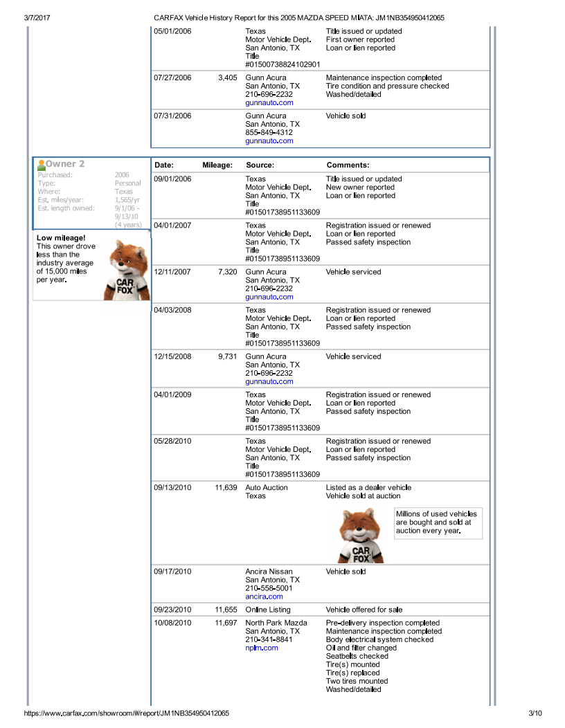Select the mileage value 11,639
The height and width of the screenshot is (728, 565).
point(226,487)
